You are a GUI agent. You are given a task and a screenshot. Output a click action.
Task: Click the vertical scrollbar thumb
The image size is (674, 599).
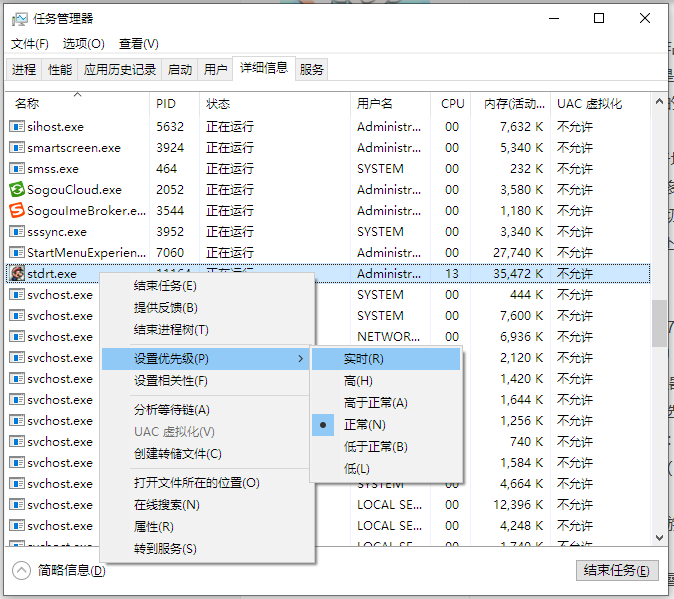(x=659, y=323)
